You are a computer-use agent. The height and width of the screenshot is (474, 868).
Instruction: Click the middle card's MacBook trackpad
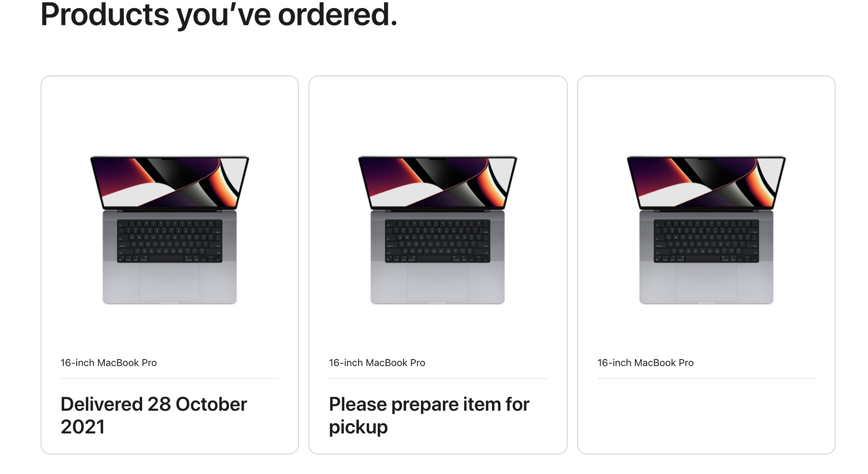click(x=437, y=282)
